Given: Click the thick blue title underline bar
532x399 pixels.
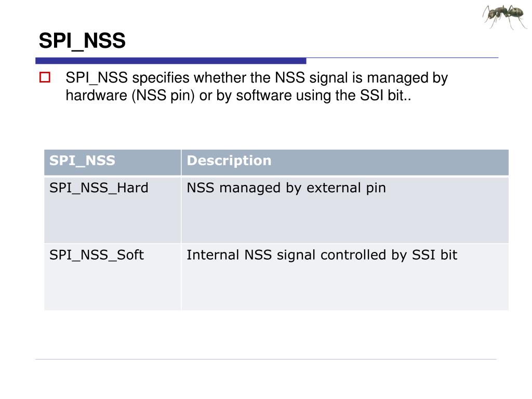Looking at the screenshot, I should coord(170,61).
